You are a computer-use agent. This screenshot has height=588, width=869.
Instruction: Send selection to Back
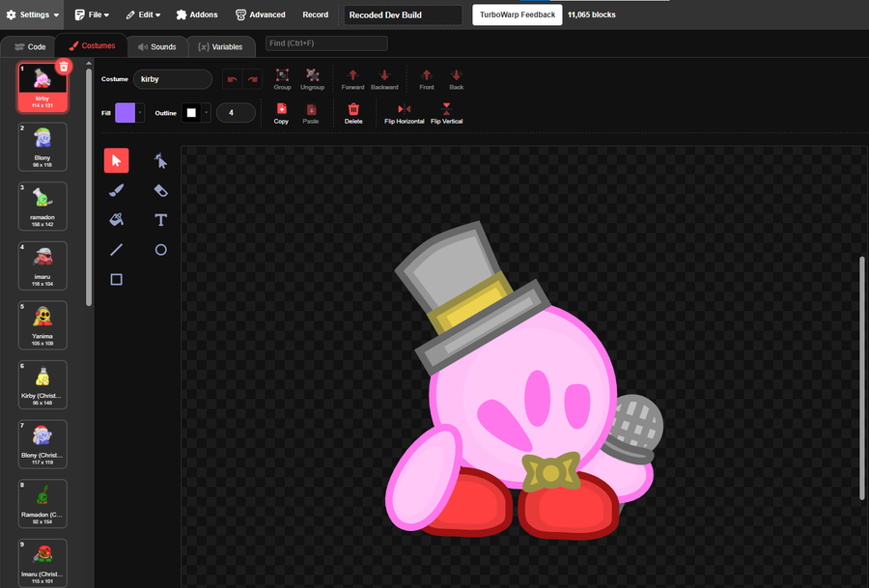click(x=456, y=79)
